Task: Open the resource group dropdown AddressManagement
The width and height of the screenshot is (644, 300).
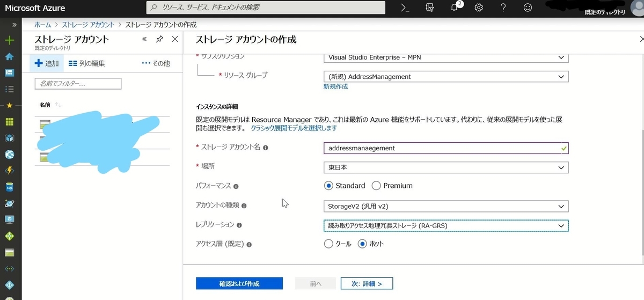Action: click(446, 77)
